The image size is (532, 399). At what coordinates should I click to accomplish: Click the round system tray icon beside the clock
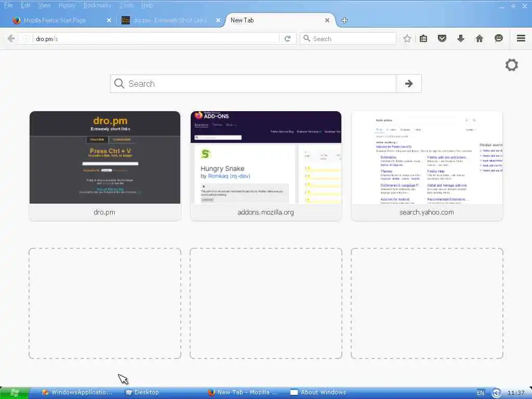tap(496, 393)
